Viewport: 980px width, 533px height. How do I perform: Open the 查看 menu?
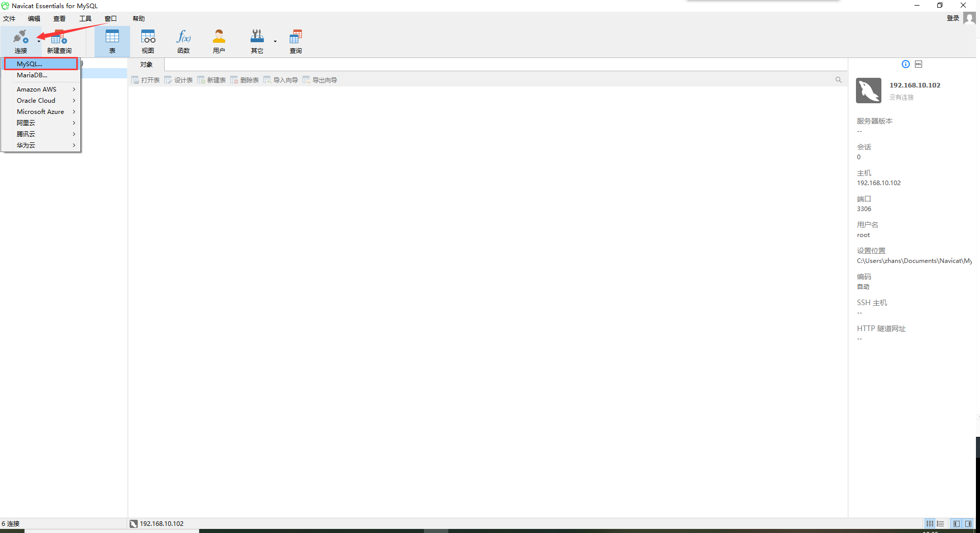(59, 18)
